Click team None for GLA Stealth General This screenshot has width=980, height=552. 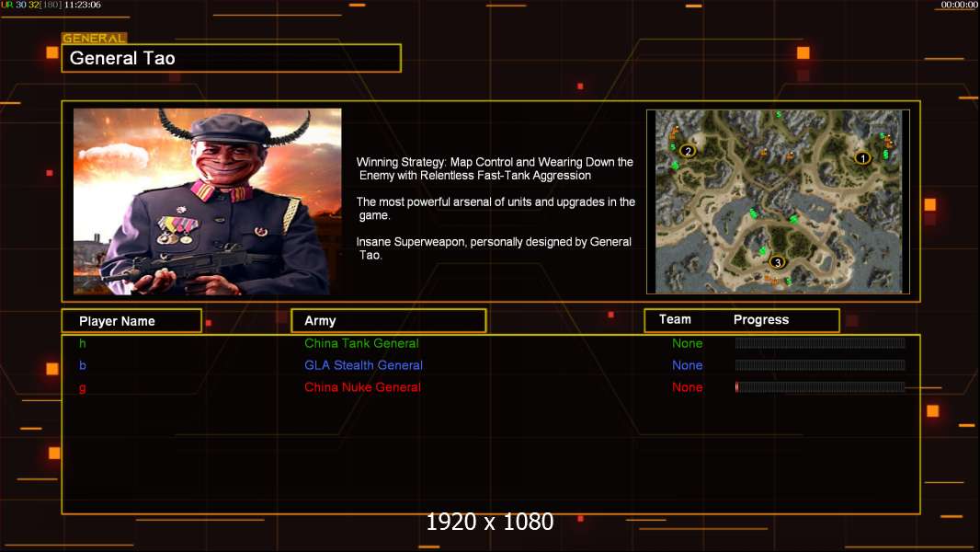687,365
